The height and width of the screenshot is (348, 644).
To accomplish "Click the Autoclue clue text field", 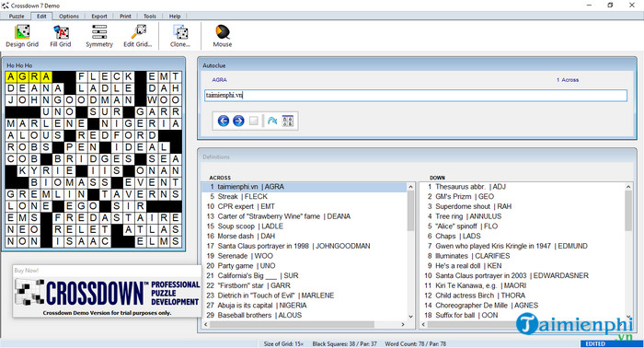I will click(416, 96).
